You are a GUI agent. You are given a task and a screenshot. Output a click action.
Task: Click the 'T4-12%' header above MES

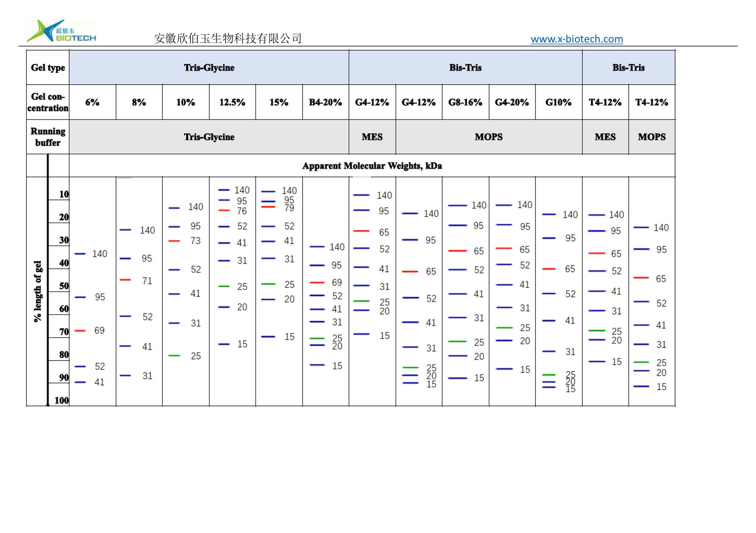tap(605, 102)
